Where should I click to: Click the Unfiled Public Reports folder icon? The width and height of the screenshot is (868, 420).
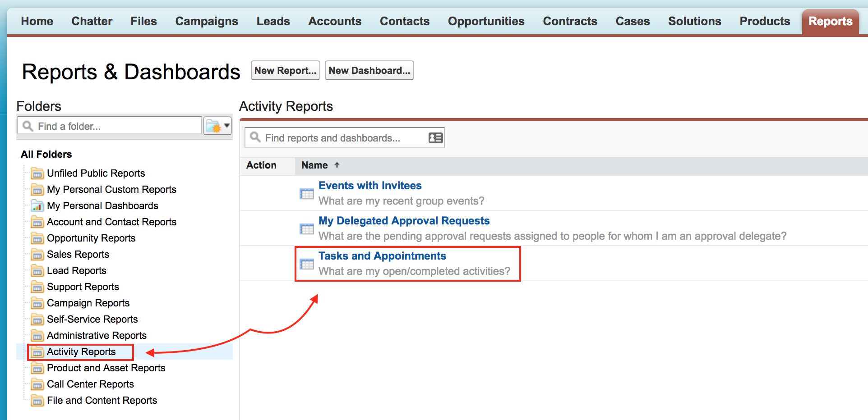pyautogui.click(x=37, y=173)
